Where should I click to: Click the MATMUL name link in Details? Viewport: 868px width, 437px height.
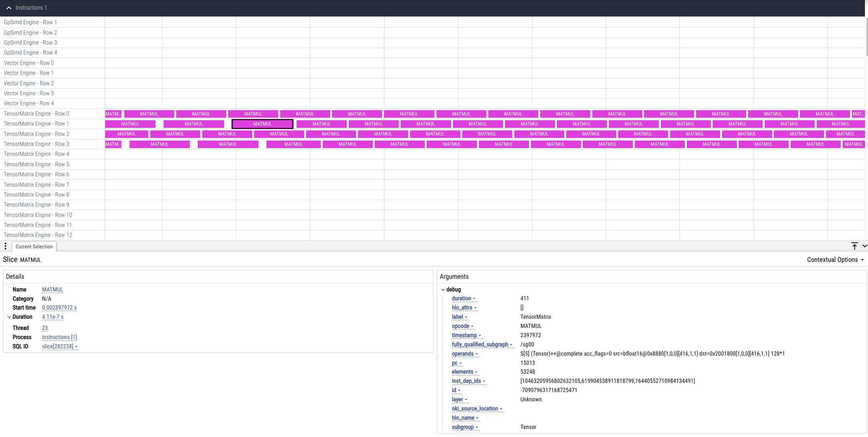(52, 290)
